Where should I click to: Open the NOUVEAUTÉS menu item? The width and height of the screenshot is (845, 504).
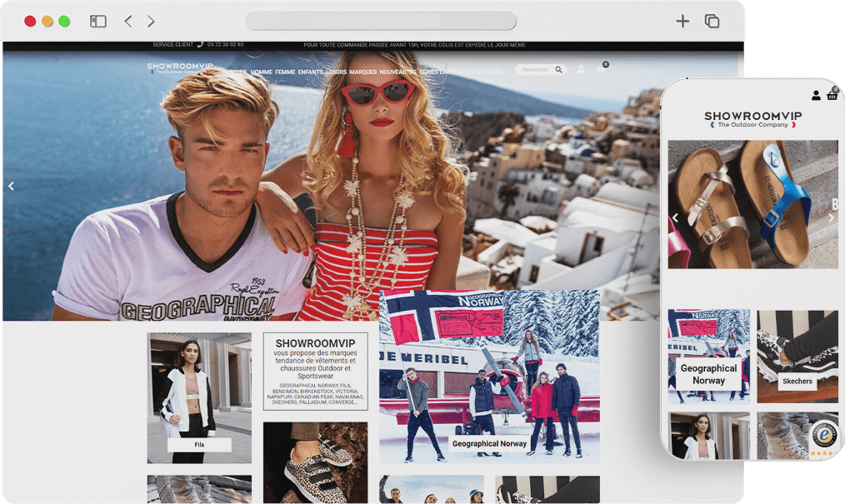397,72
